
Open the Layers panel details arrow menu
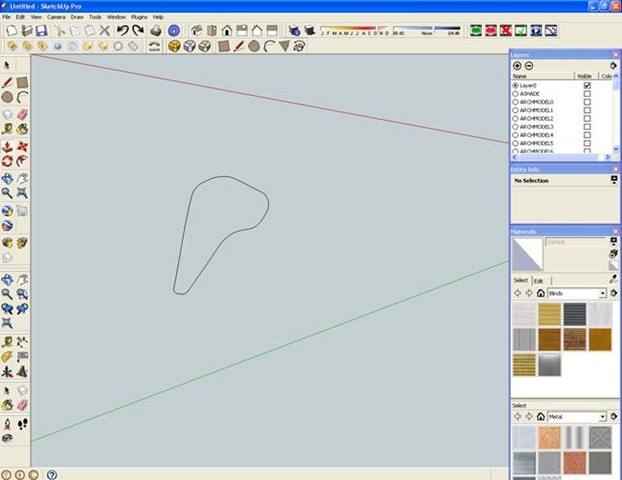point(613,66)
